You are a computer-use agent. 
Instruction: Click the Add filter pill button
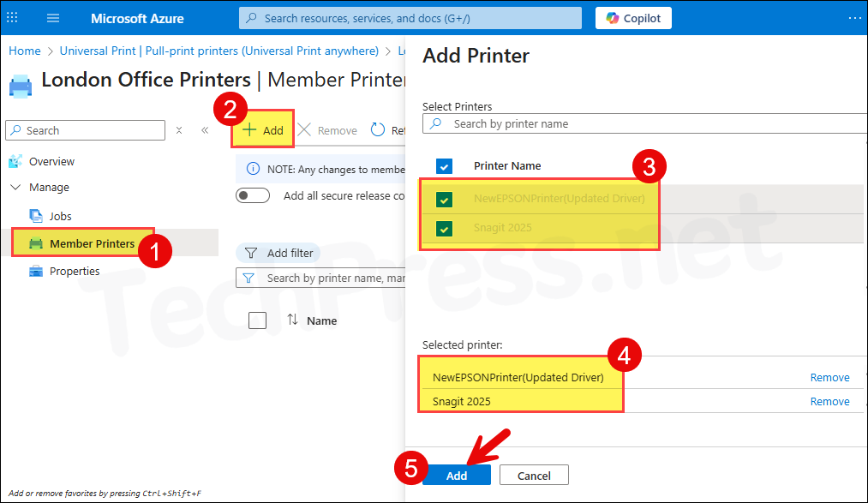coord(278,253)
